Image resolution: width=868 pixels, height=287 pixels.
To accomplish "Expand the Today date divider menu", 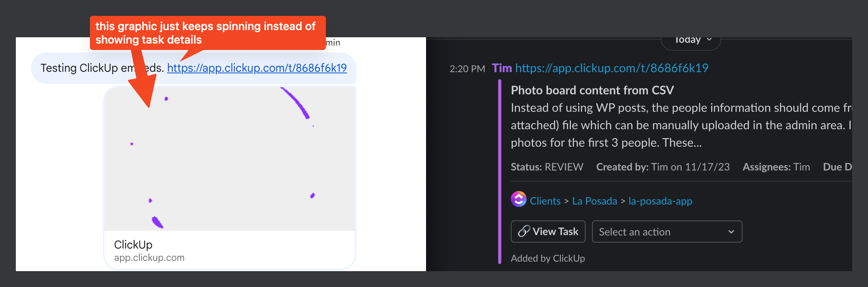I will (691, 39).
